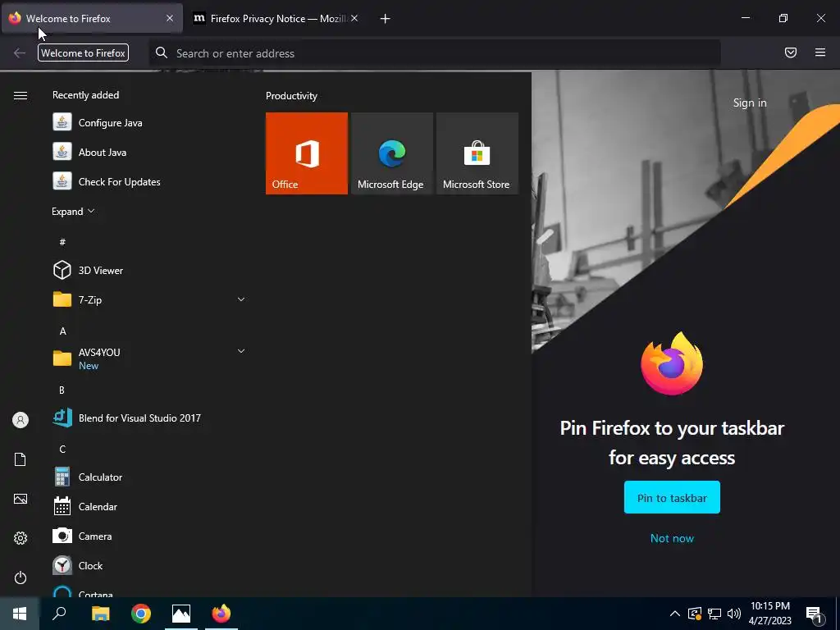Open taskbar search magnifier
The image size is (840, 630).
tap(59, 614)
